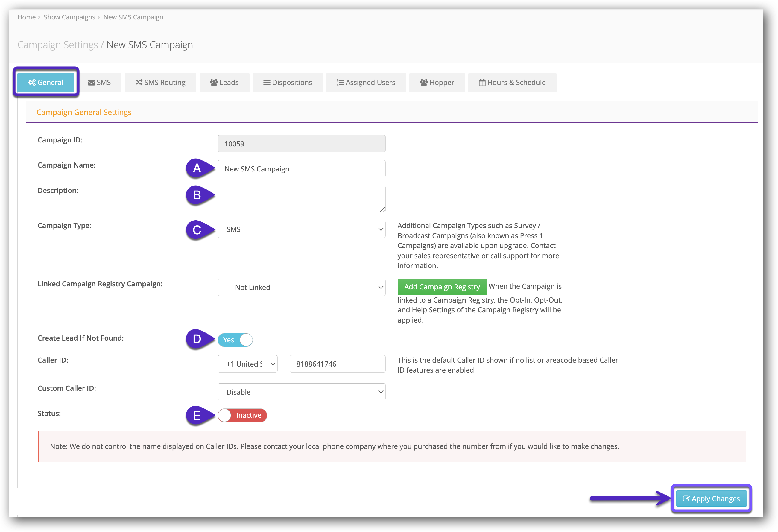Image resolution: width=778 pixels, height=532 pixels.
Task: Click the Apply Changes button
Action: tap(711, 498)
